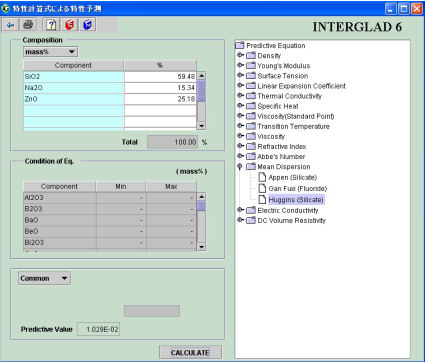This screenshot has width=425, height=363.
Task: Expand the Surface Tension folder
Action: [240, 75]
